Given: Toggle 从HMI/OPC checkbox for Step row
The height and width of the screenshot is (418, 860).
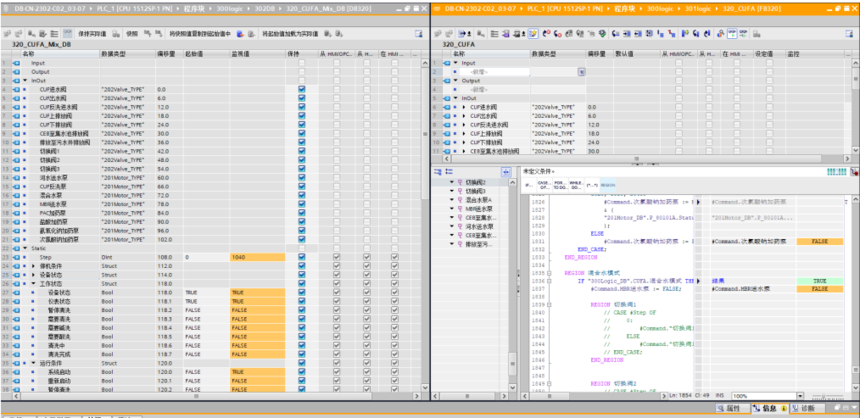Looking at the screenshot, I should click(337, 257).
